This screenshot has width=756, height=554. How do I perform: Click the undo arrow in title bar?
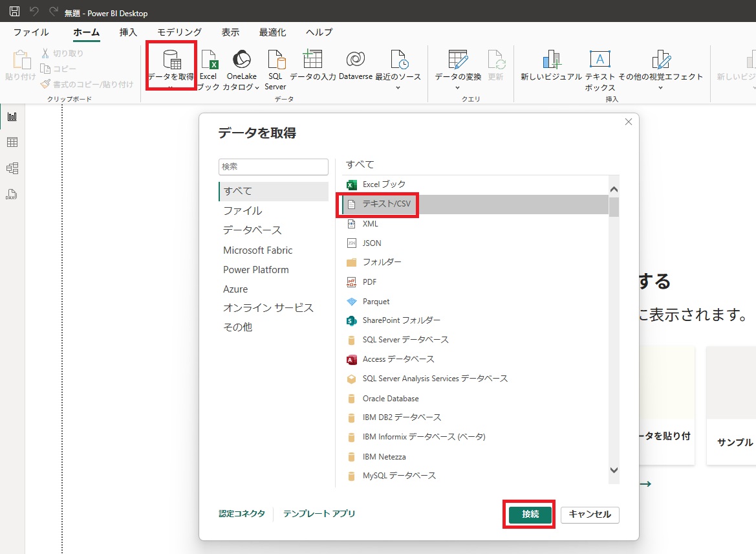(34, 11)
